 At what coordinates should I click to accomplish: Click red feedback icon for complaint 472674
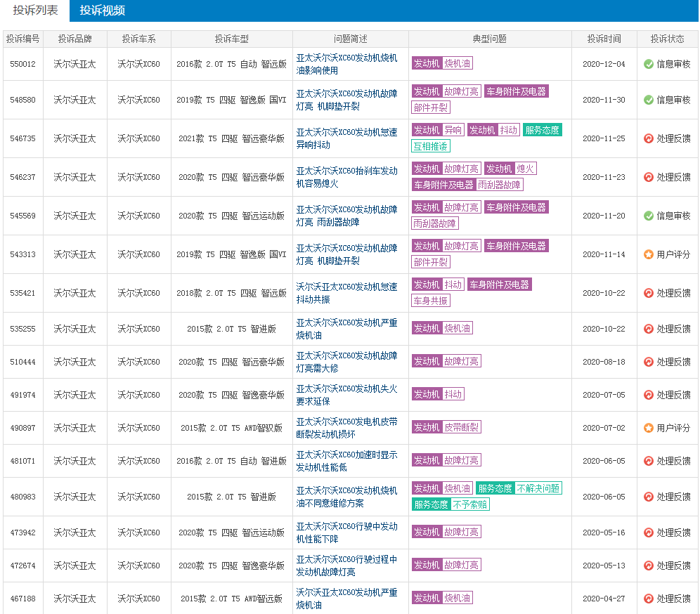[649, 566]
